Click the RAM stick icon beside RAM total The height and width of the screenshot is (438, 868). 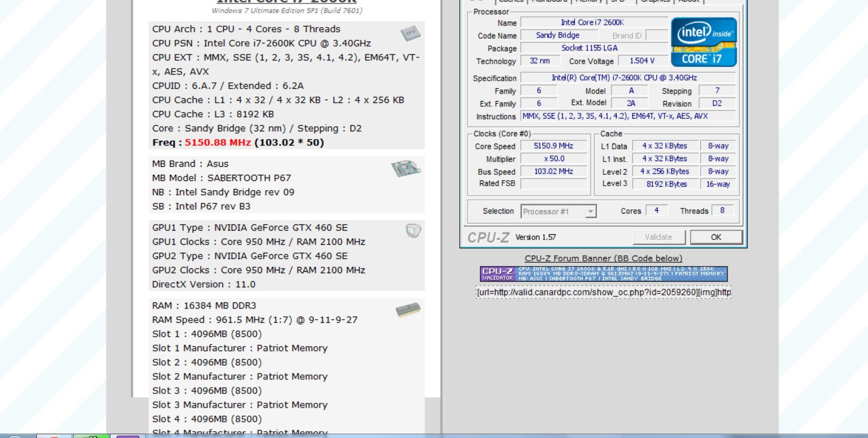[x=408, y=310]
